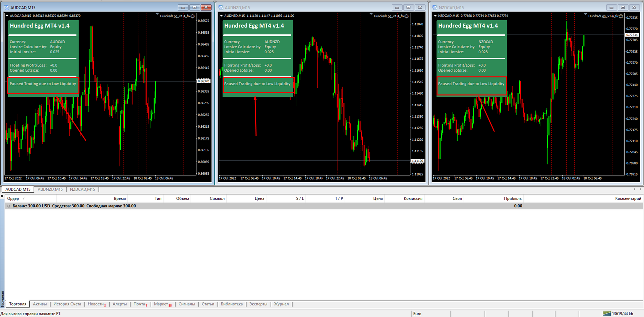The height and width of the screenshot is (317, 644).
Task: Switch to the AUDCAD,M15 chart tab
Action: (x=18, y=189)
